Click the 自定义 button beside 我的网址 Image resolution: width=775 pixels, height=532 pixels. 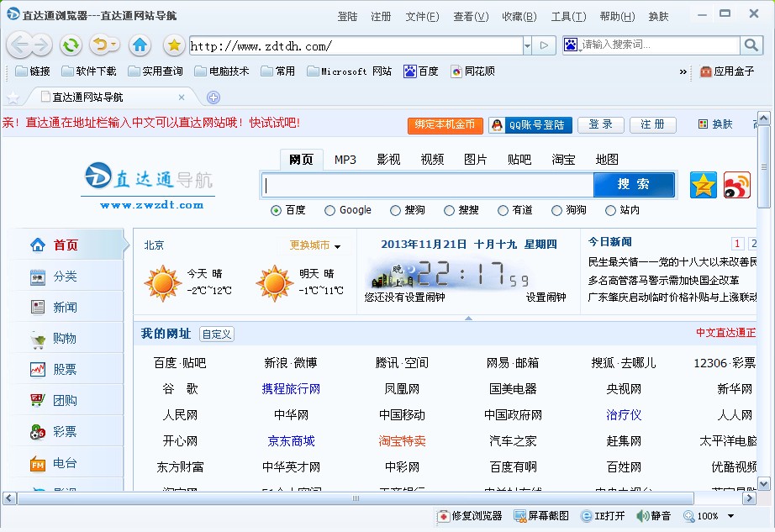click(217, 334)
